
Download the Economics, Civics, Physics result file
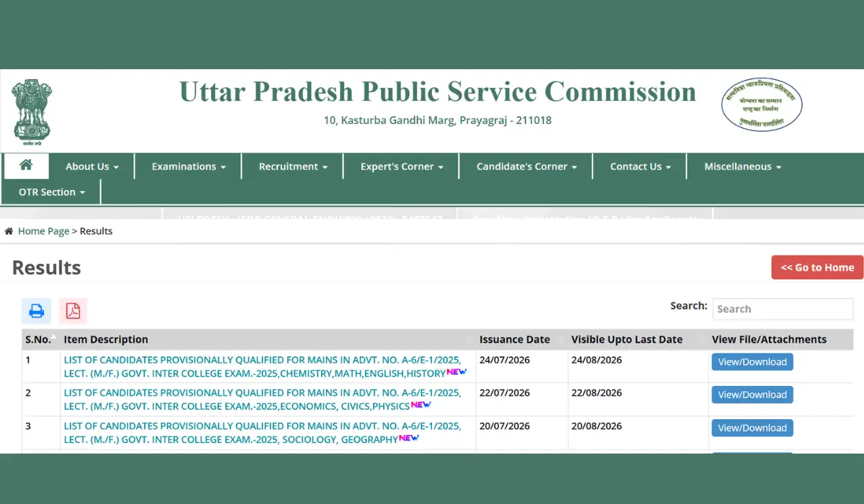click(752, 395)
